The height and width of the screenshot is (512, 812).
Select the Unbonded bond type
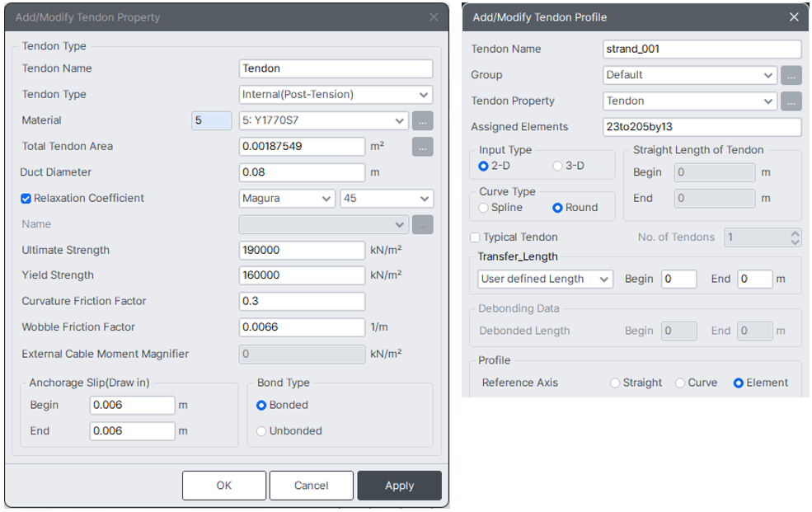[261, 430]
